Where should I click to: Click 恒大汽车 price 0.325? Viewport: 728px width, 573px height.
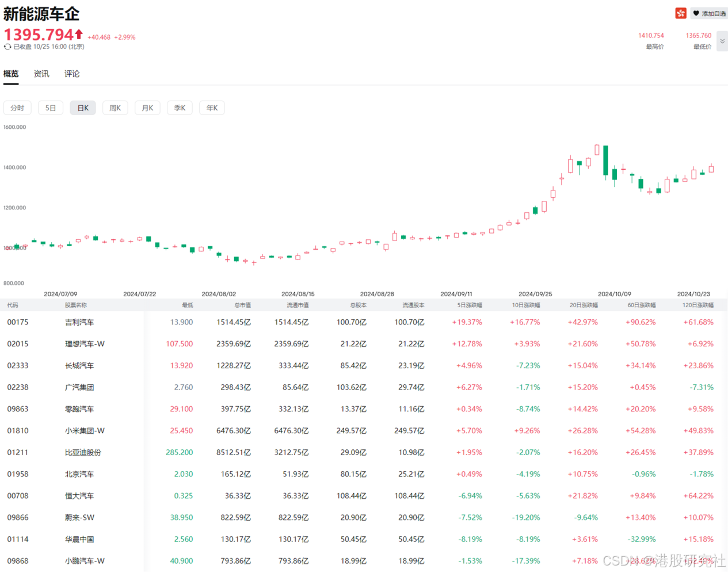[184, 496]
